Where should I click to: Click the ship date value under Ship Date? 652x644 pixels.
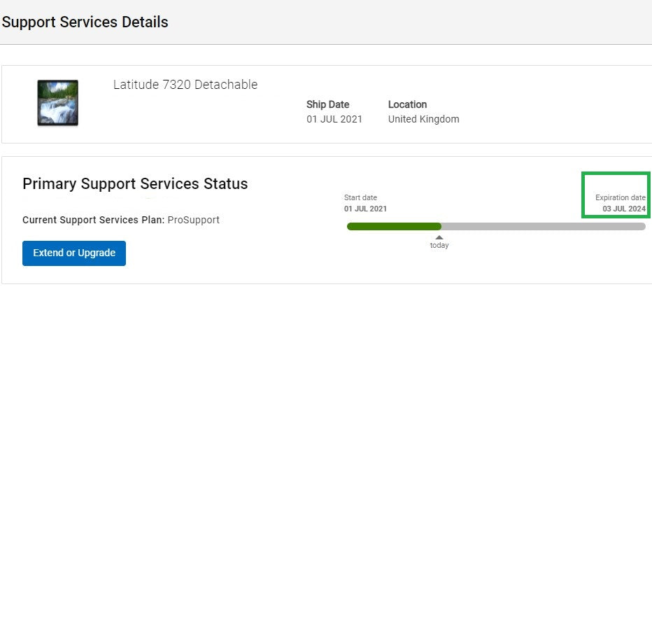[334, 119]
